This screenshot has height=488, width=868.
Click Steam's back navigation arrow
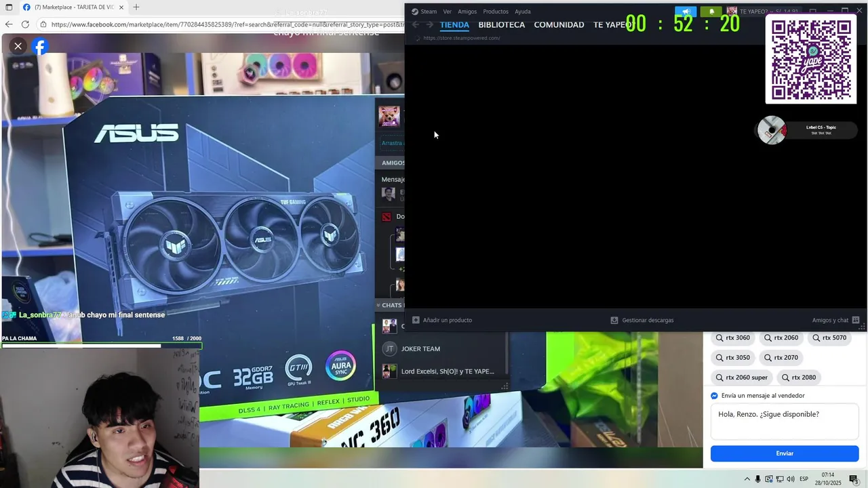(416, 24)
